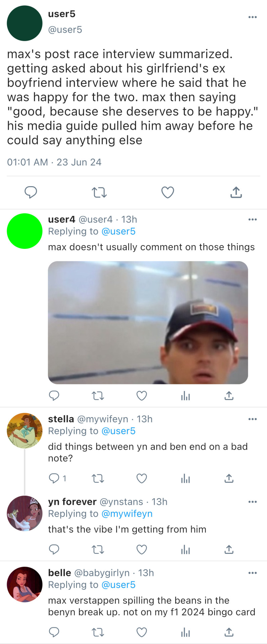Share belle's reply tweet

click(x=229, y=632)
